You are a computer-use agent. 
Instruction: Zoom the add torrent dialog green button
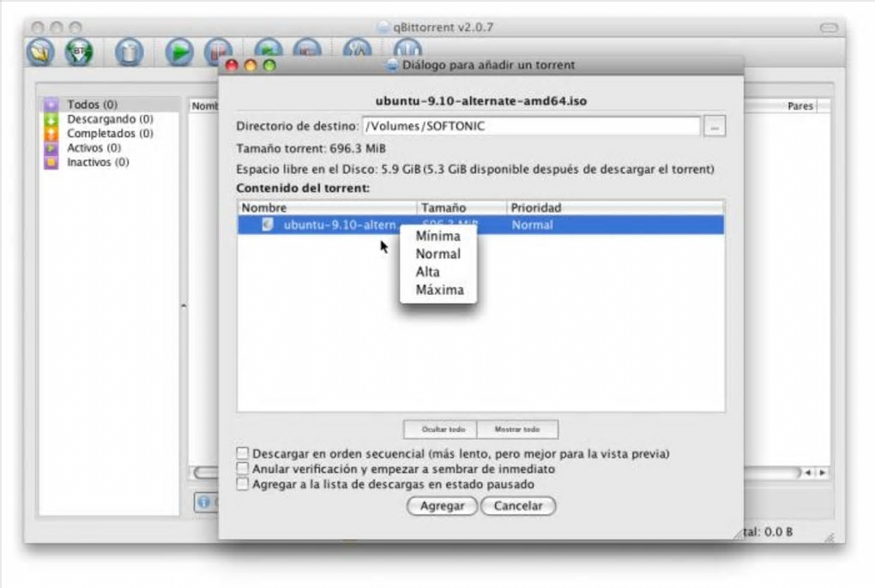pos(269,65)
